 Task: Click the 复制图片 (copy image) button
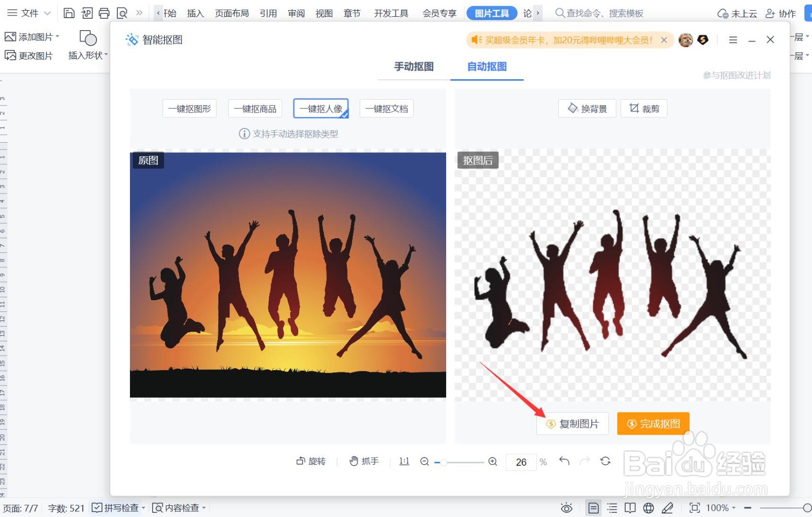point(572,424)
